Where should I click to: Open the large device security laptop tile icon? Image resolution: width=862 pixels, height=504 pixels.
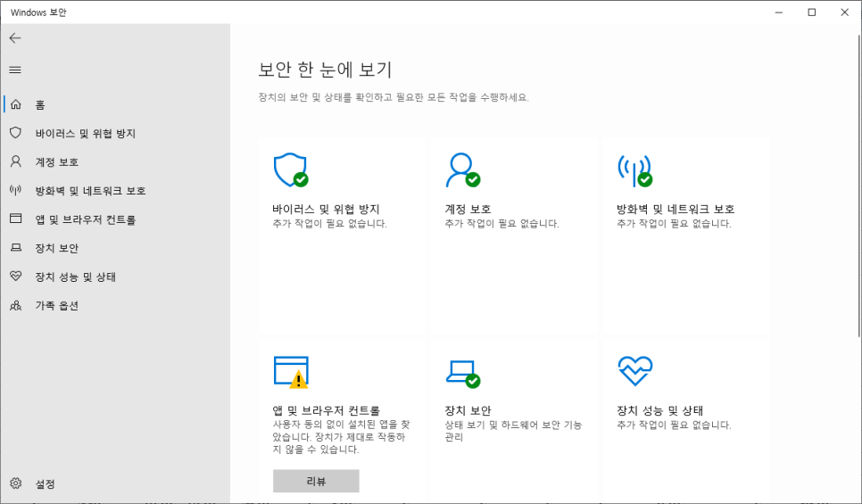click(x=462, y=374)
